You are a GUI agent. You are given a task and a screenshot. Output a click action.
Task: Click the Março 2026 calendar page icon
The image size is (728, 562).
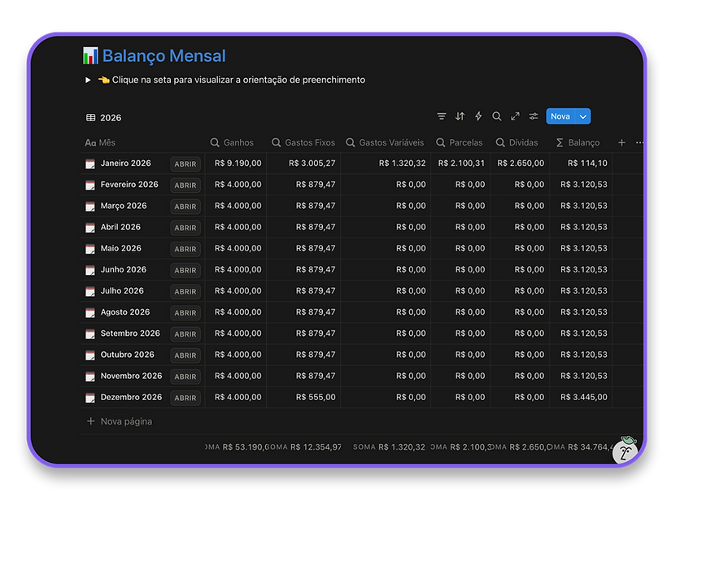pyautogui.click(x=90, y=207)
